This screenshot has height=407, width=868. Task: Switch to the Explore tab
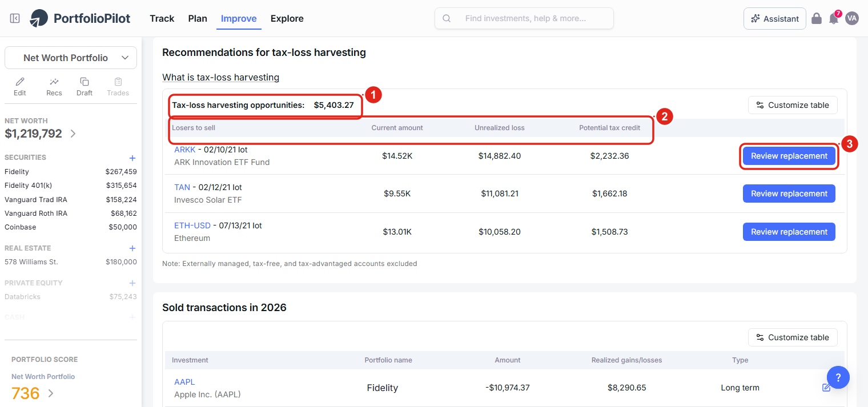[x=287, y=18]
